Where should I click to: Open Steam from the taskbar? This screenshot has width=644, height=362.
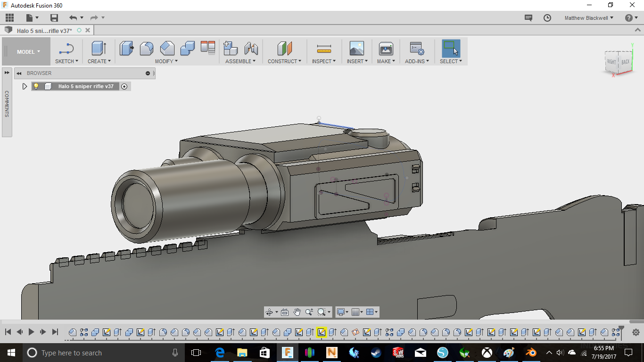tap(376, 353)
